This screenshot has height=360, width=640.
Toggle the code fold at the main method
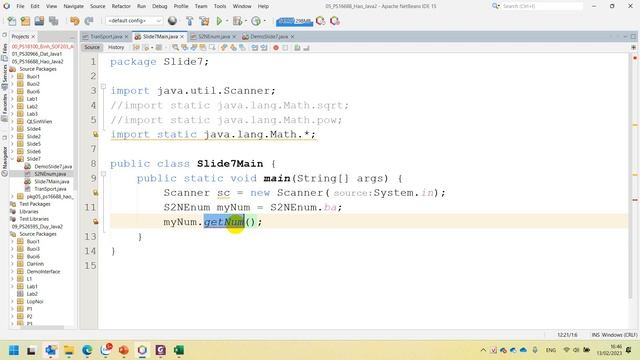pos(103,174)
